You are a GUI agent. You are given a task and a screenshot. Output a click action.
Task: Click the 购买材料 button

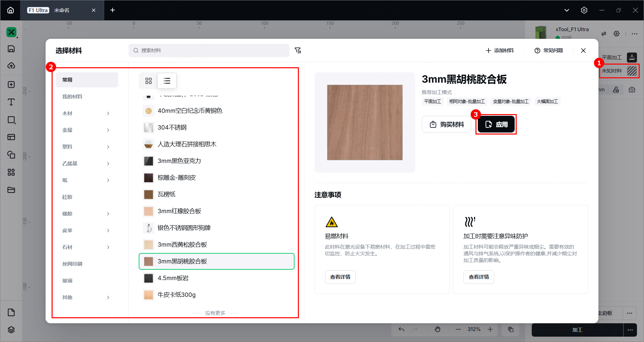(x=446, y=124)
